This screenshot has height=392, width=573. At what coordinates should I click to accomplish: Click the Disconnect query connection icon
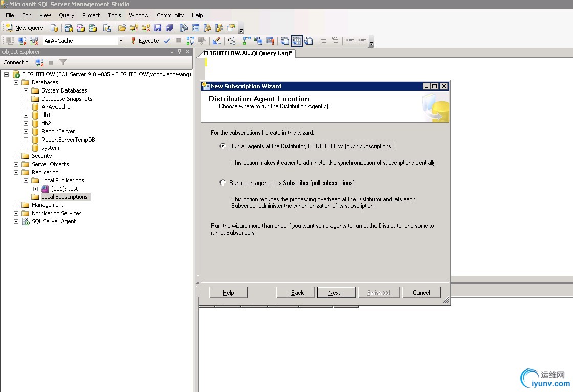coord(23,41)
